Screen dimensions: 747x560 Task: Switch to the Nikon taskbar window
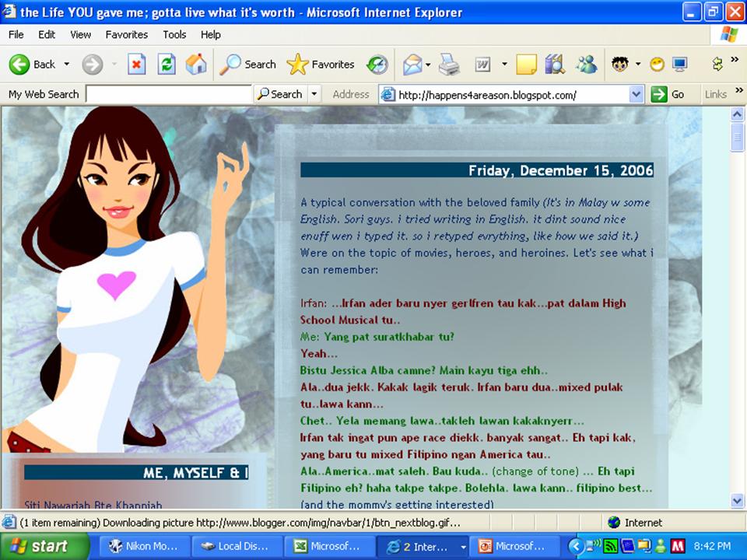pos(144,546)
